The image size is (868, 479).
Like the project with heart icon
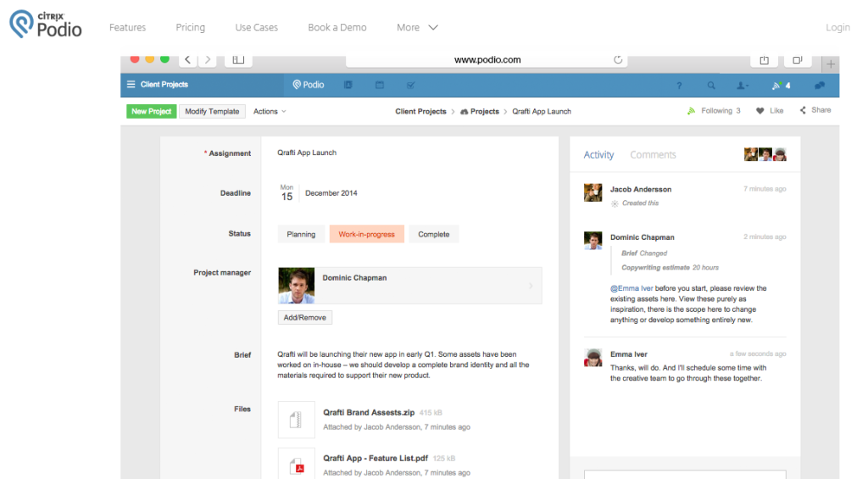point(770,111)
